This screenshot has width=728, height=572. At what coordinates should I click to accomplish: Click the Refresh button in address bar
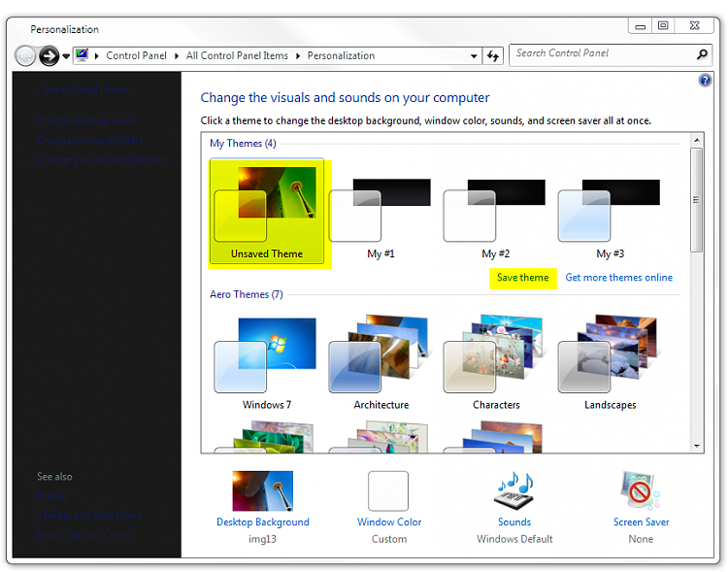click(x=493, y=56)
